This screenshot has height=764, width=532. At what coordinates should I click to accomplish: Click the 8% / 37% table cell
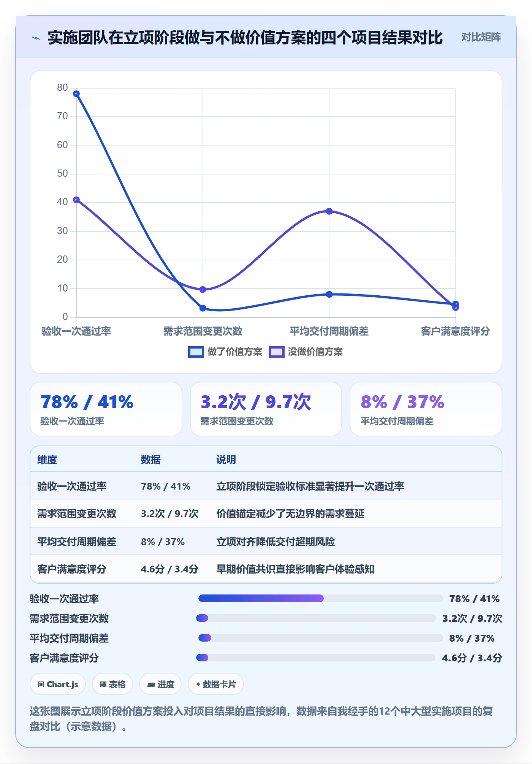(163, 542)
